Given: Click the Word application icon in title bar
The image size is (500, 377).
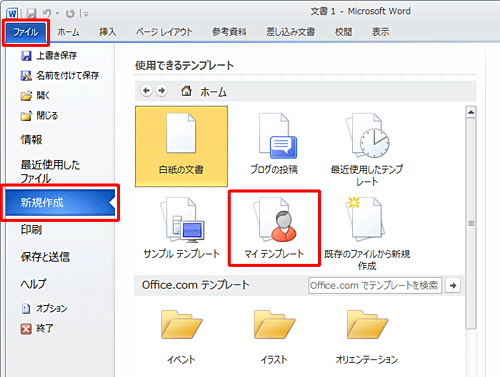Looking at the screenshot, I should point(12,14).
